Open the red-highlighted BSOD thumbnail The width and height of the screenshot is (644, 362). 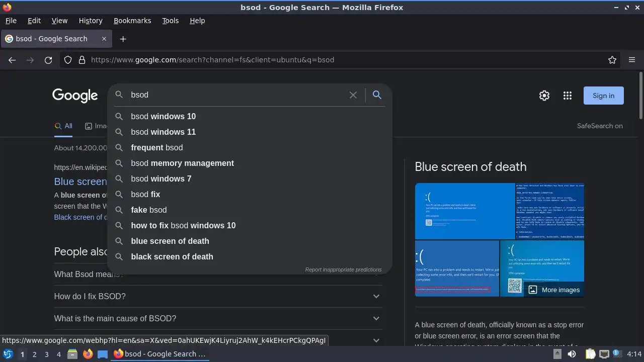pyautogui.click(x=457, y=268)
